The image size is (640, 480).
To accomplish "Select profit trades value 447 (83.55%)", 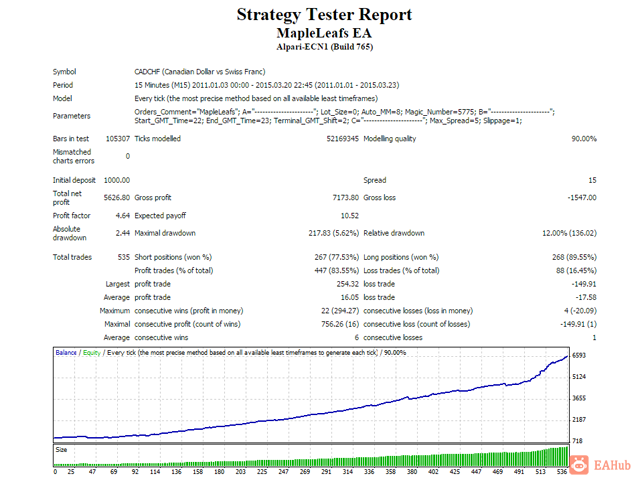I will (x=337, y=271).
